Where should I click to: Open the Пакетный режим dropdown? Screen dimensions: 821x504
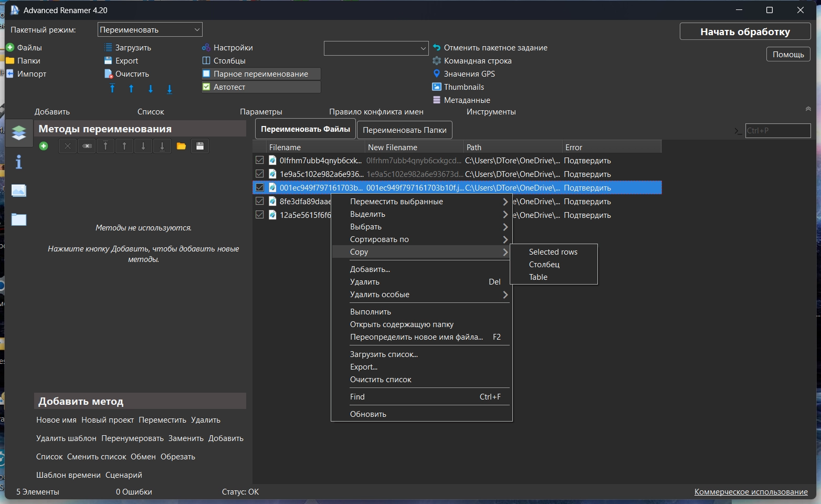150,30
